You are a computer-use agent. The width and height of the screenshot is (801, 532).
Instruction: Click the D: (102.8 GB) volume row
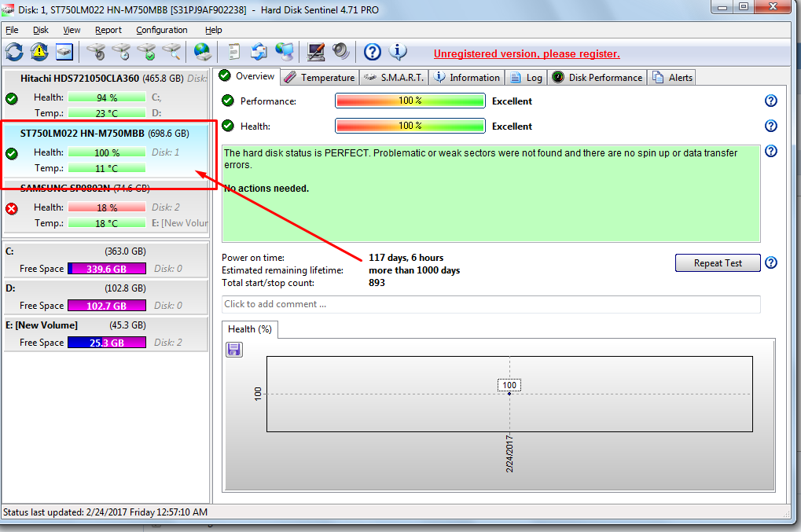click(x=106, y=297)
